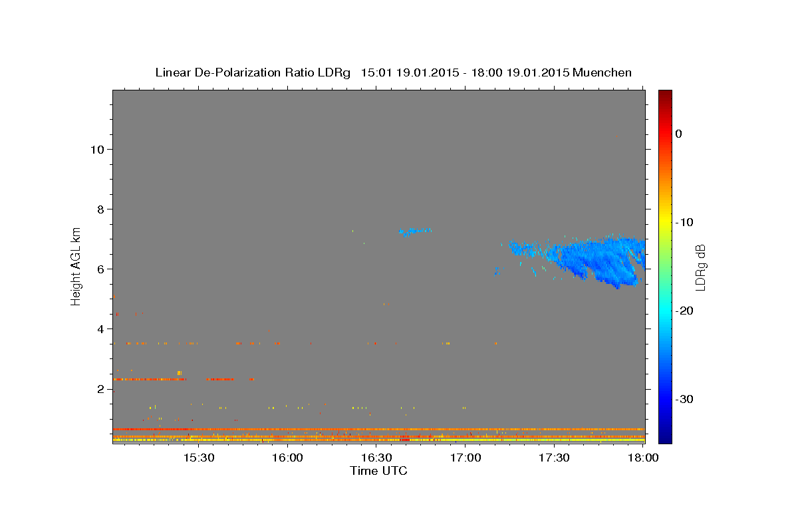Select the 15:30 time tick label
This screenshot has height=532, width=798.
coord(198,458)
